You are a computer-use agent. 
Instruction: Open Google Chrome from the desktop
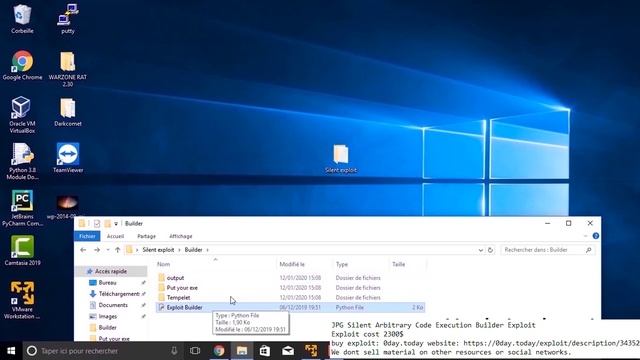point(22,65)
